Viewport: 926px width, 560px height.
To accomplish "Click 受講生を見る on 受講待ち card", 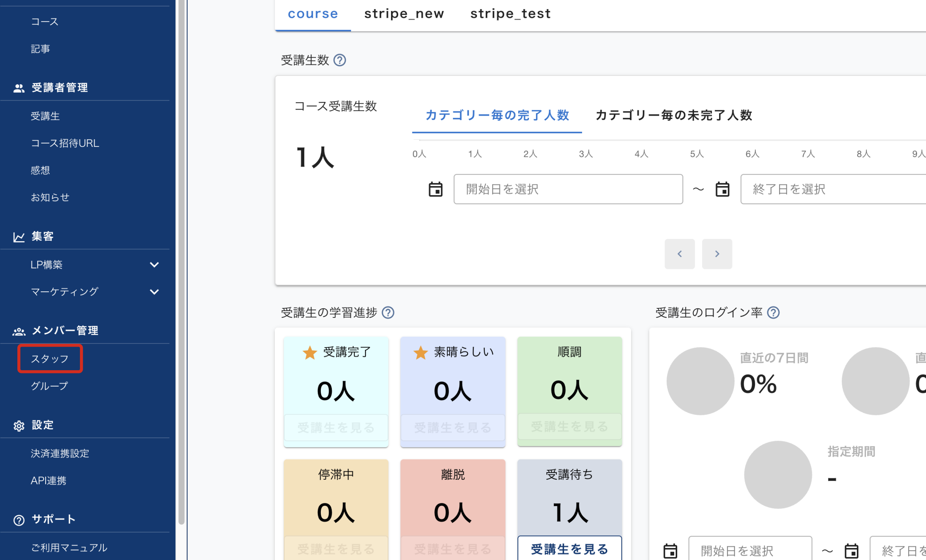I will (570, 549).
